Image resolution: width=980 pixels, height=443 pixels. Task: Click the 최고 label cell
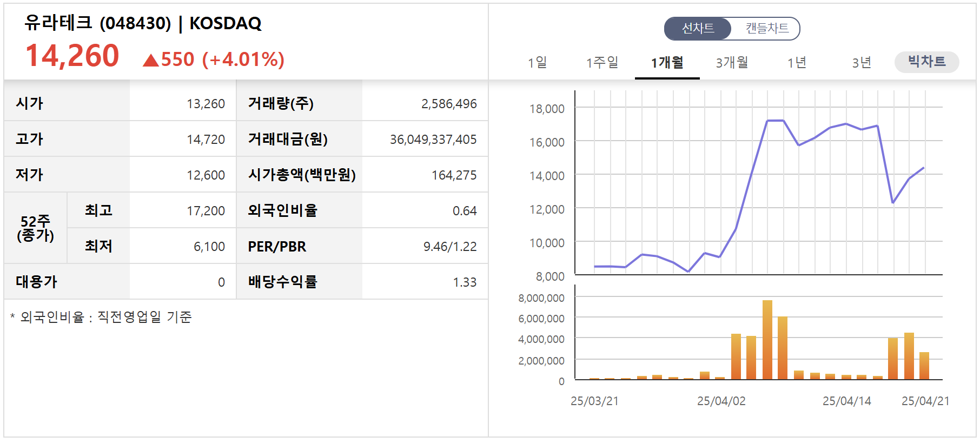coord(98,210)
